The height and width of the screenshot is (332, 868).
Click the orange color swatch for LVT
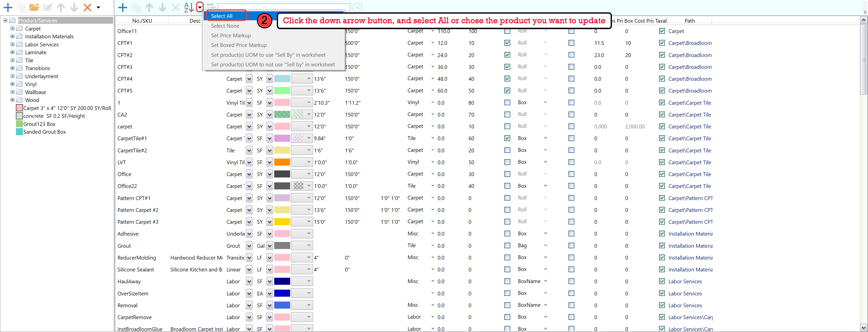[282, 162]
